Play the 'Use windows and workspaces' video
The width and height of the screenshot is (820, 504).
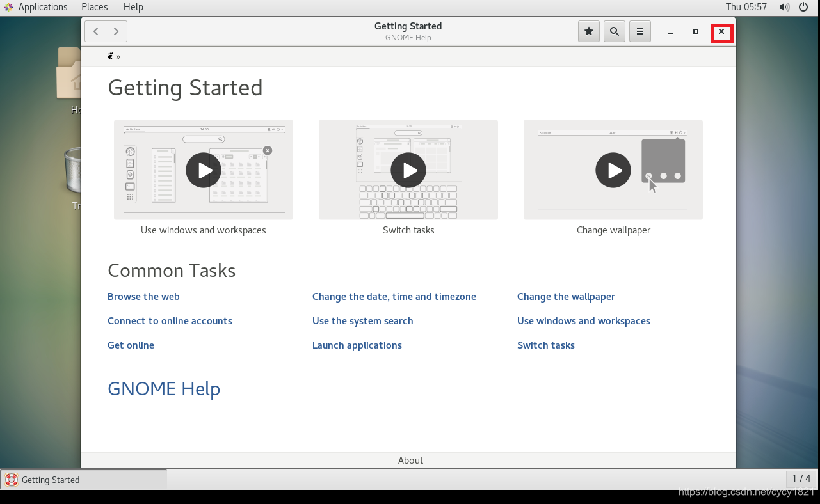point(204,170)
